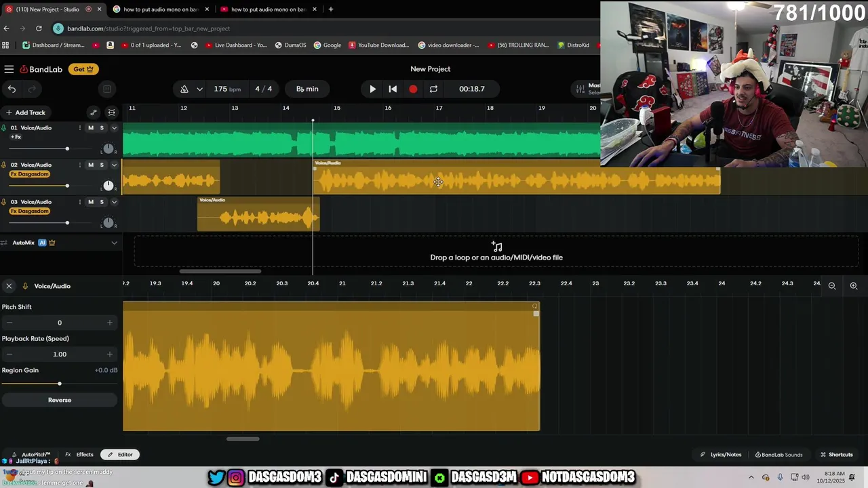Decrease Pitch Shift with minus button
Viewport: 868px width, 488px height.
(x=9, y=323)
